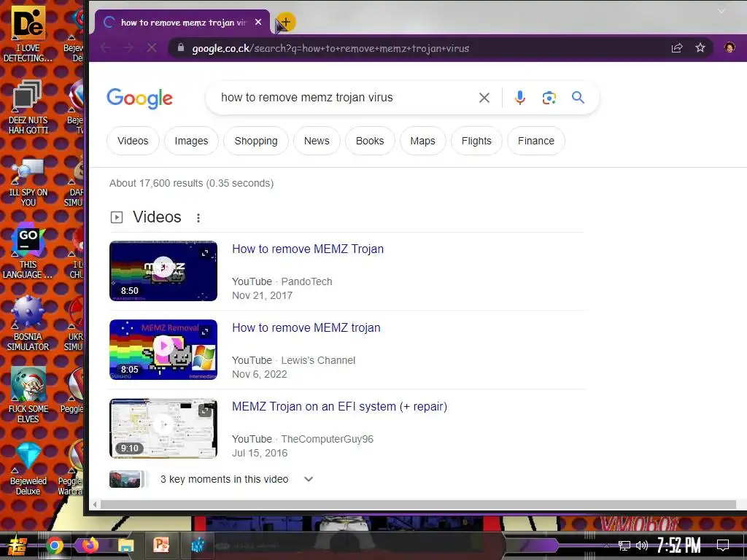Click the voice search microphone icon
Viewport: 747px width, 560px height.
click(x=519, y=98)
